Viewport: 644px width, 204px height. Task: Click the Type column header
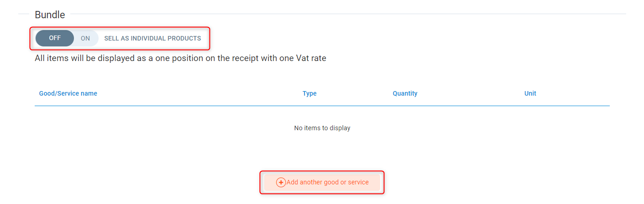click(x=309, y=93)
